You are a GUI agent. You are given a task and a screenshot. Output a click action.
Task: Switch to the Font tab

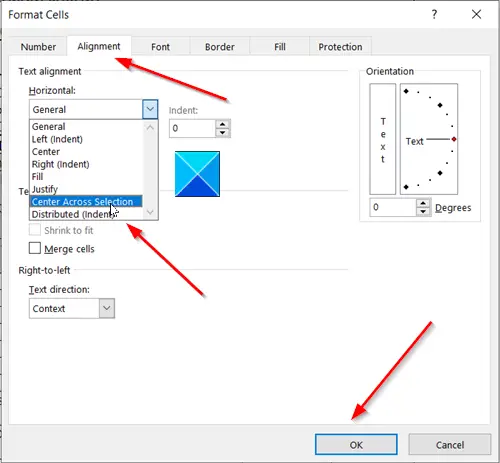point(160,47)
